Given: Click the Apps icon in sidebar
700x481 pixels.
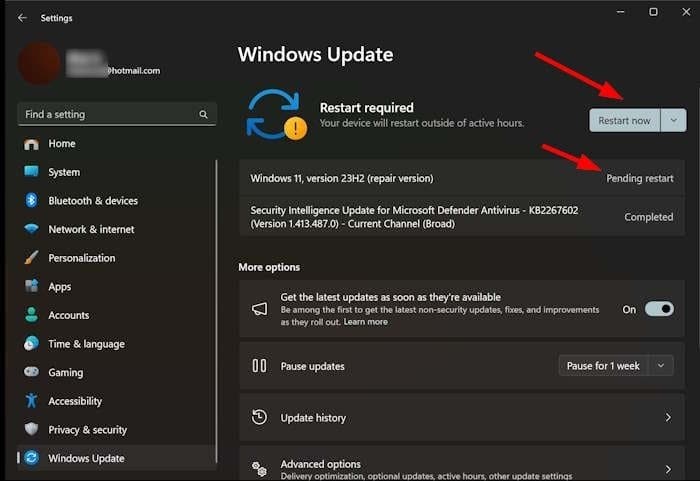Looking at the screenshot, I should [31, 286].
